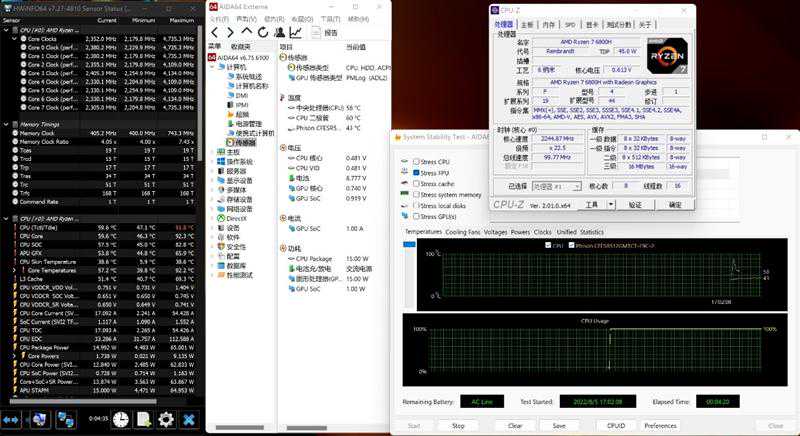The height and width of the screenshot is (436, 800).
Task: Click HWiNFO clock timer icon
Action: point(120,419)
